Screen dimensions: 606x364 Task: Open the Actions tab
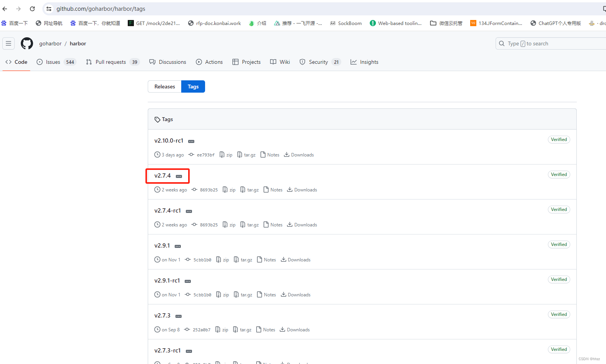click(209, 62)
